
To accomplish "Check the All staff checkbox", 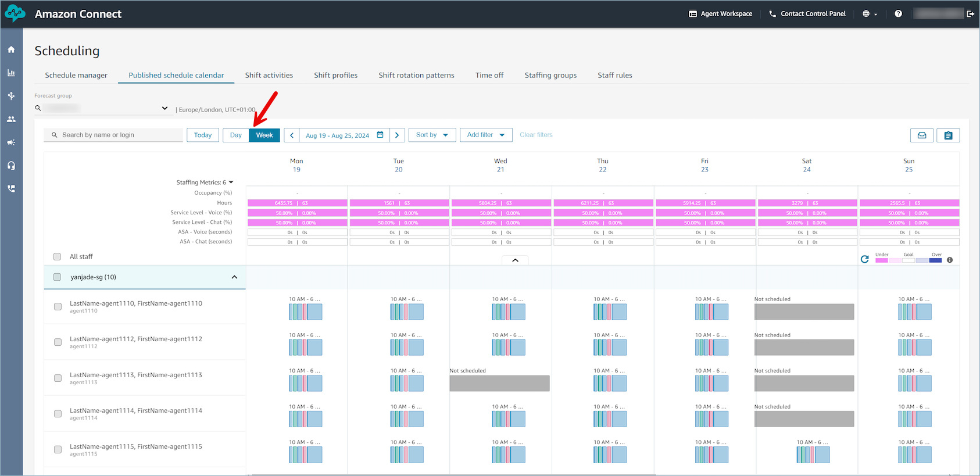I will (57, 256).
